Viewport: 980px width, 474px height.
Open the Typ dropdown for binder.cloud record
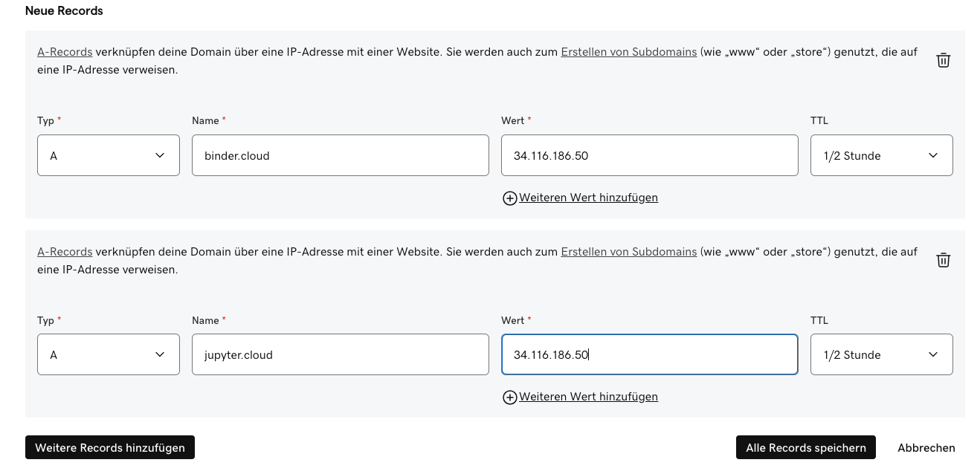coord(109,155)
